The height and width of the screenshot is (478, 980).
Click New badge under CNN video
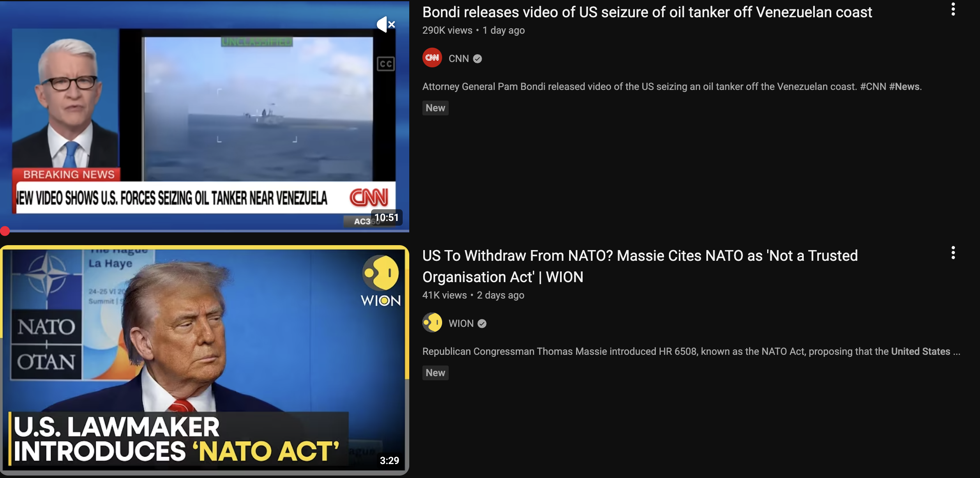(435, 108)
